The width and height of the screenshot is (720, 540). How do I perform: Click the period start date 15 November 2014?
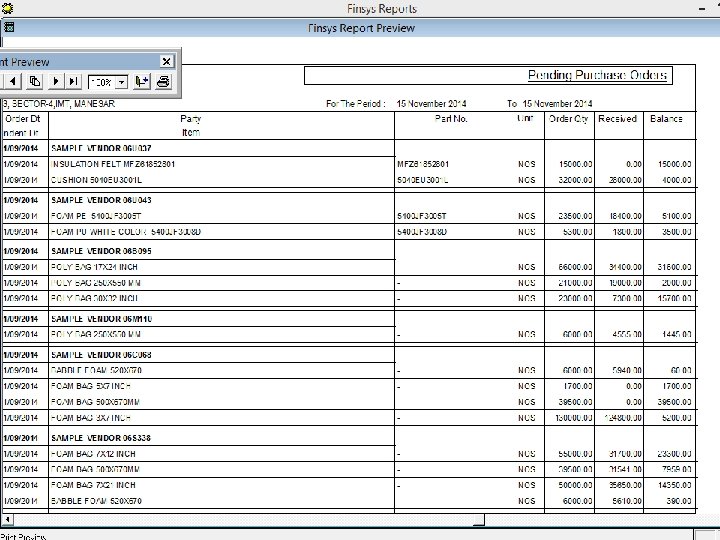pos(431,104)
